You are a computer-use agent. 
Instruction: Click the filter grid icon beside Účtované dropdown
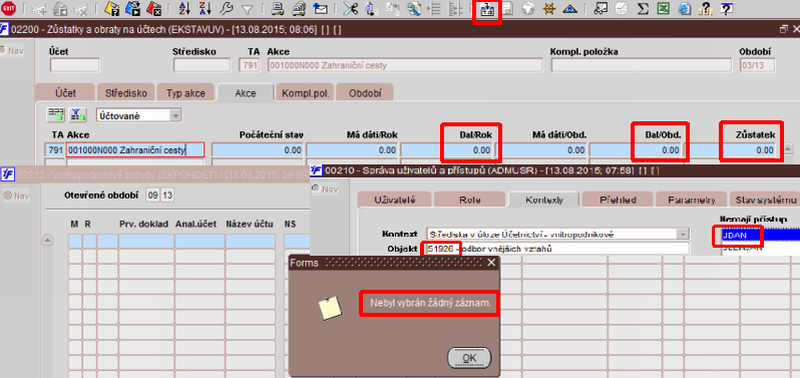(78, 115)
